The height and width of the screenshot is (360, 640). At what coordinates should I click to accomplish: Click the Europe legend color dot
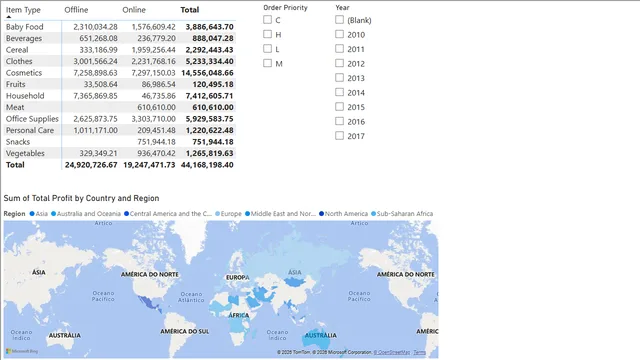pyautogui.click(x=217, y=213)
